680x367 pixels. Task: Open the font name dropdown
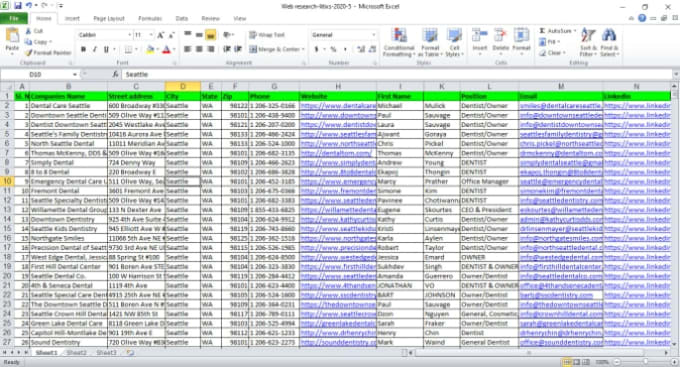pos(129,35)
